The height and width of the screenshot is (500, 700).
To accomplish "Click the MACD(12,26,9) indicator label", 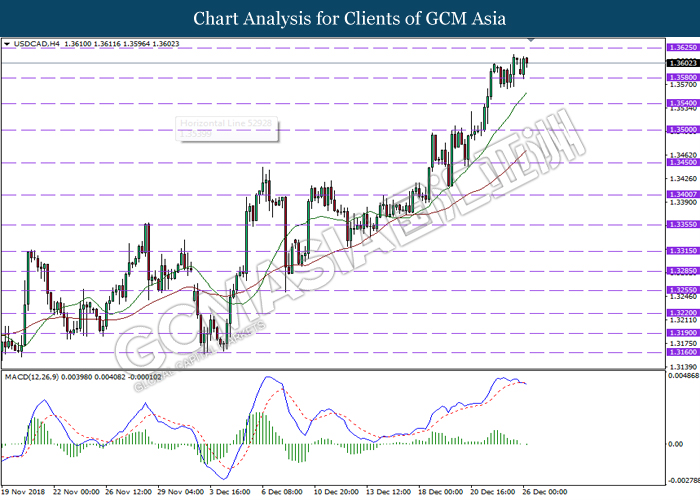I will [x=31, y=377].
